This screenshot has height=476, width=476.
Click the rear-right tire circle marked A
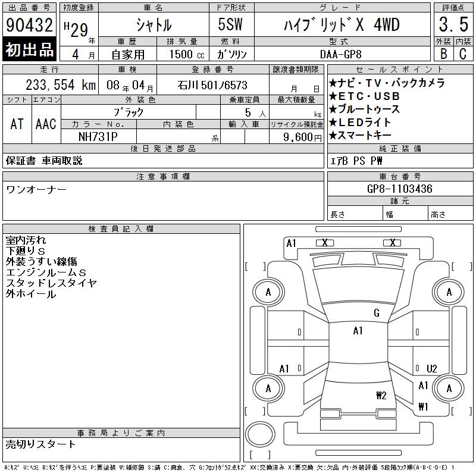click(449, 389)
